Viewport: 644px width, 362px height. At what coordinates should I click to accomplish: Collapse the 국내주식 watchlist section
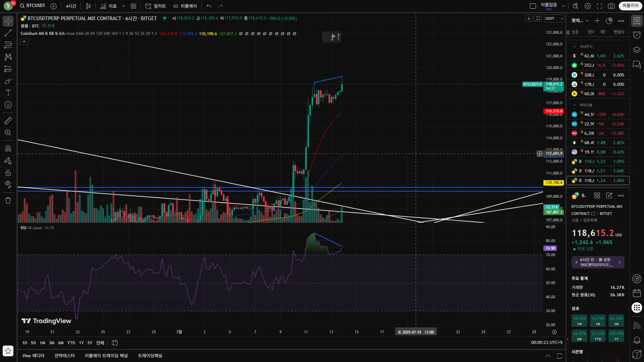574,47
